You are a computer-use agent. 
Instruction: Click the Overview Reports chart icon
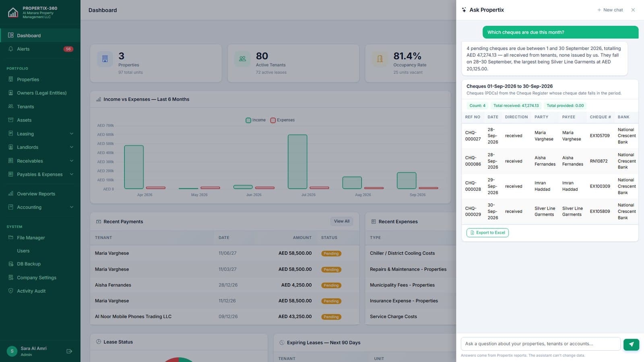[11, 193]
